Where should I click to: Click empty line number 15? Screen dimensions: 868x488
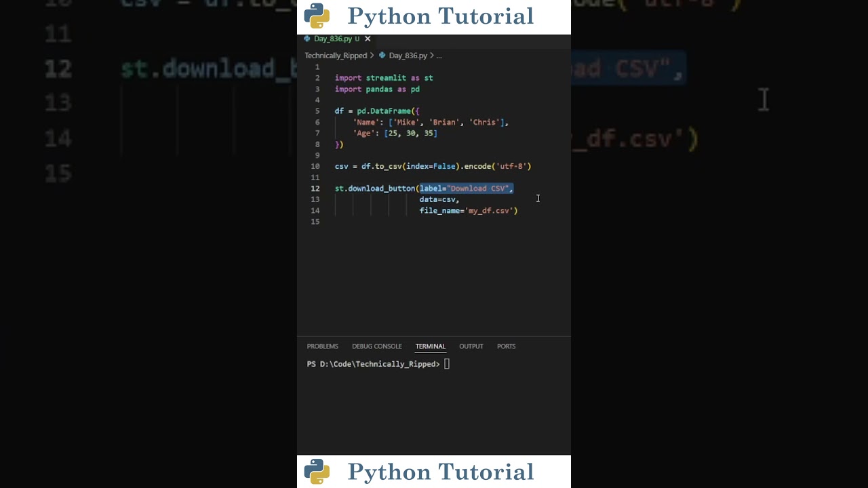click(315, 222)
